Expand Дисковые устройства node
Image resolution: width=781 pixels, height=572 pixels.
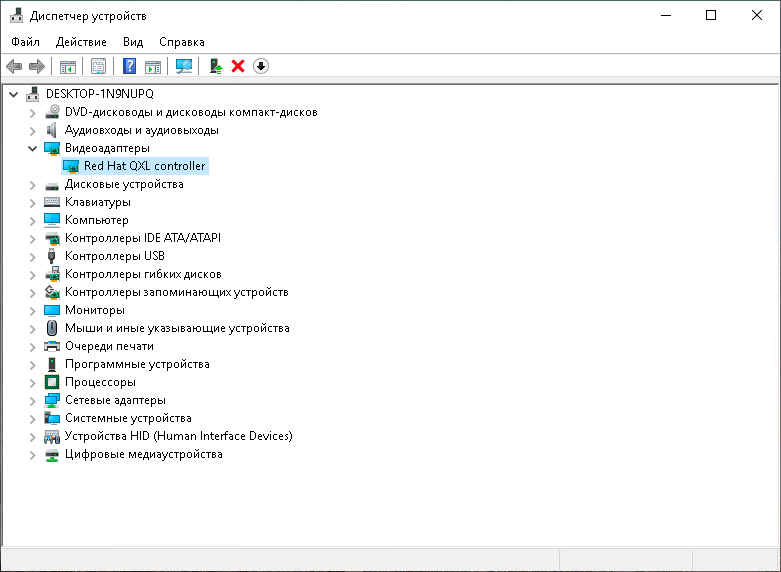pyautogui.click(x=32, y=184)
